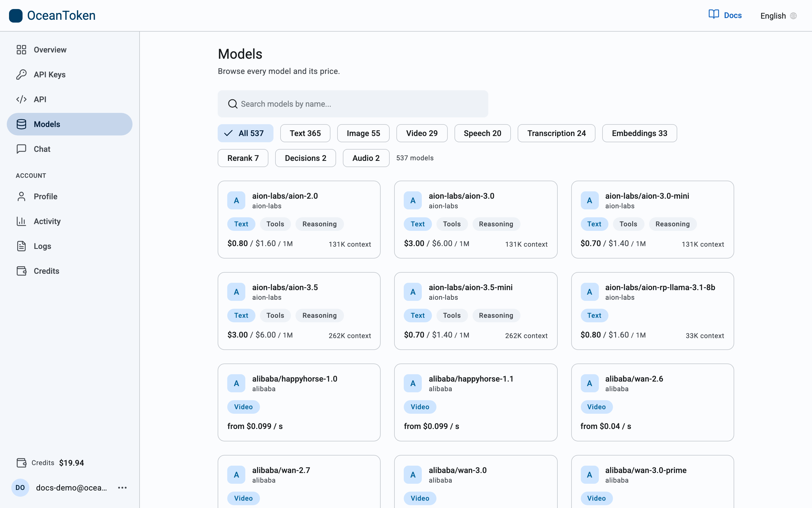The width and height of the screenshot is (812, 508).
Task: Click Reasoning tag on aion-2.0 card
Action: (x=319, y=224)
